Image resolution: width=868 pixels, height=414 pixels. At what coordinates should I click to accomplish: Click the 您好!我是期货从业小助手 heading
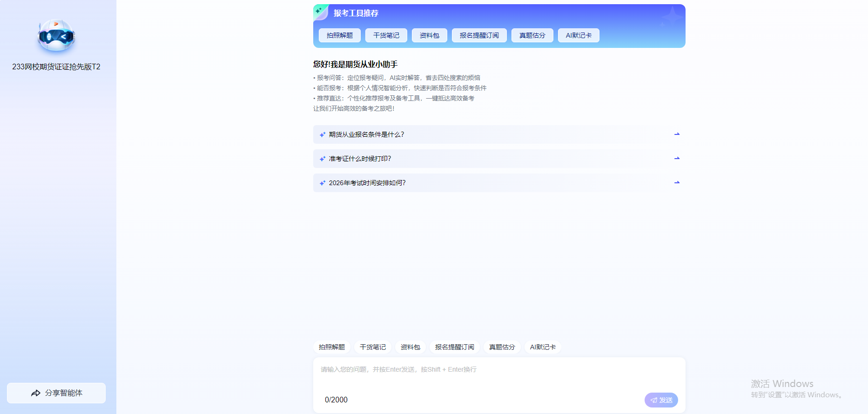pyautogui.click(x=356, y=64)
